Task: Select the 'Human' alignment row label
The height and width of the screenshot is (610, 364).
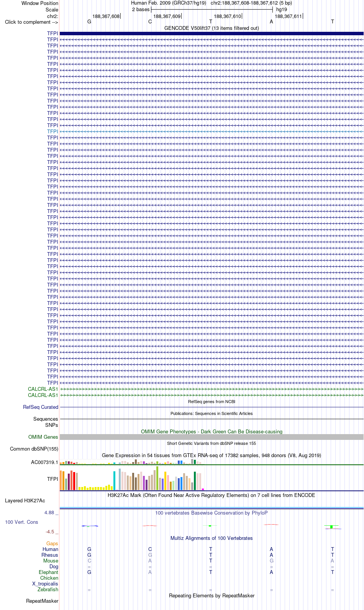Action: coord(50,549)
